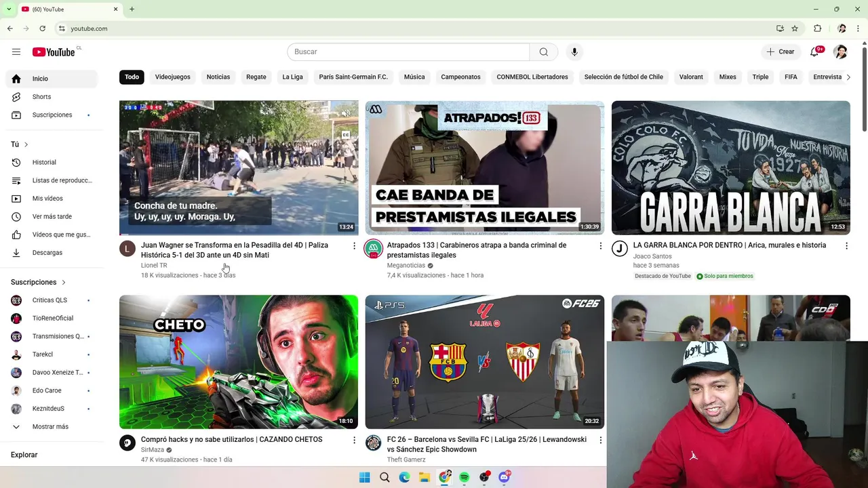Click Meganoticias channel avatar

(x=374, y=249)
